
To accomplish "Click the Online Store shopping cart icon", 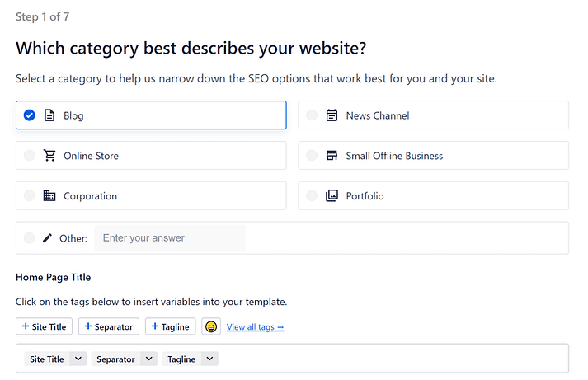I will point(49,156).
